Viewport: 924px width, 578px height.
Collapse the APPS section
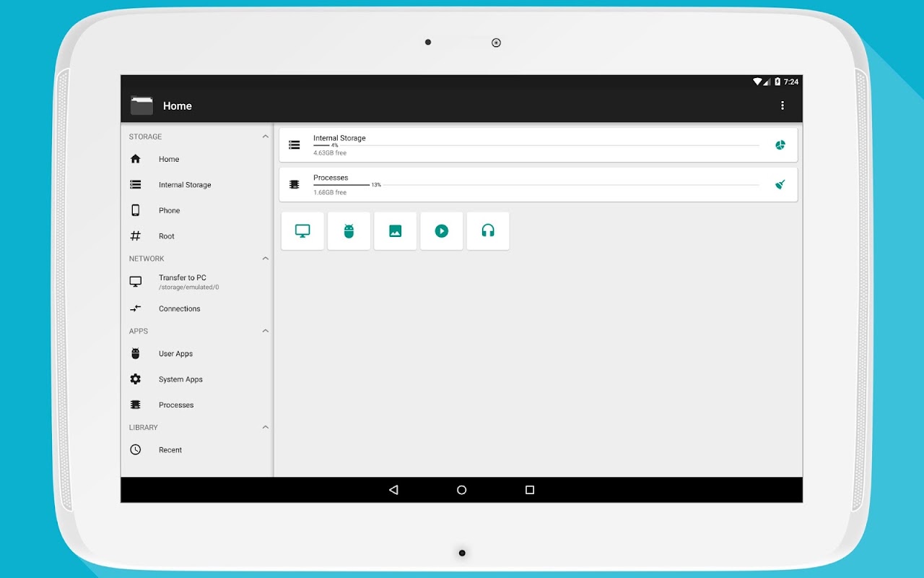click(265, 331)
